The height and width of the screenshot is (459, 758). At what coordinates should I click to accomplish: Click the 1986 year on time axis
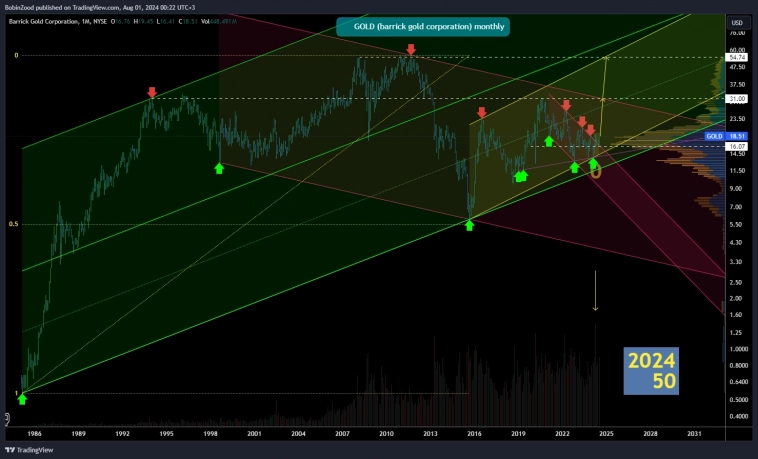34,433
